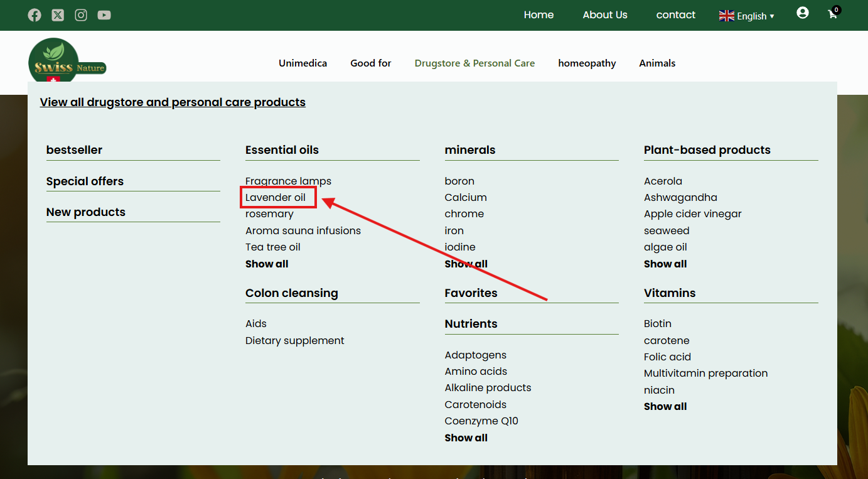Image resolution: width=868 pixels, height=479 pixels.
Task: Open Nutrients heading
Action: pyautogui.click(x=471, y=324)
